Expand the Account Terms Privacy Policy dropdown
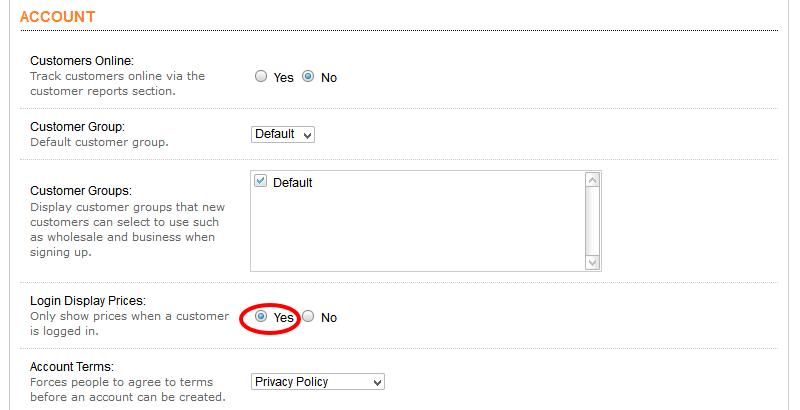This screenshot has width=800, height=410. coord(317,381)
